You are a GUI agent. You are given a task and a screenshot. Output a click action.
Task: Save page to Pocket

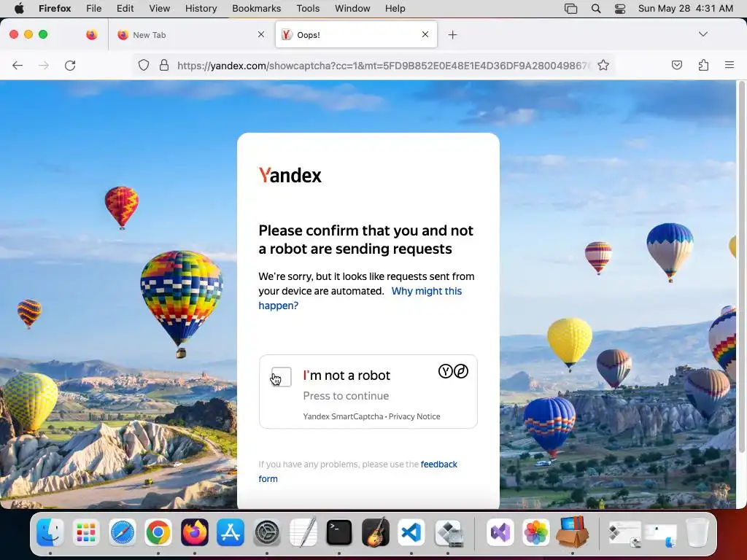[x=676, y=65]
